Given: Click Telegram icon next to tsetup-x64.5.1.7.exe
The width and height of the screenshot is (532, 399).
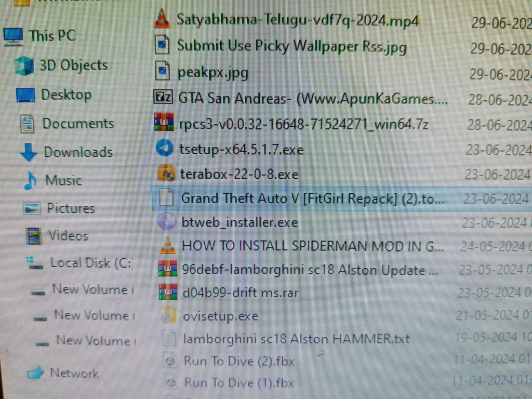Looking at the screenshot, I should (x=165, y=149).
